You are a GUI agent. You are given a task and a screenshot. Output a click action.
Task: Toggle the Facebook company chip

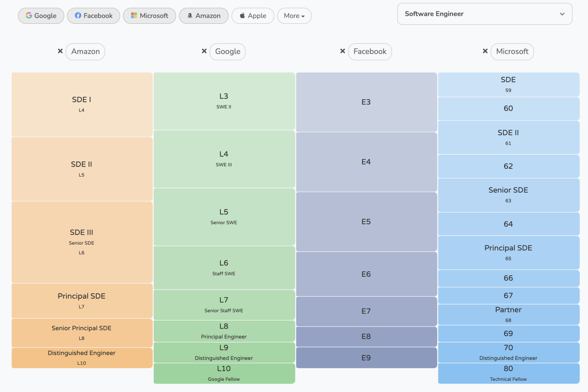coord(94,16)
